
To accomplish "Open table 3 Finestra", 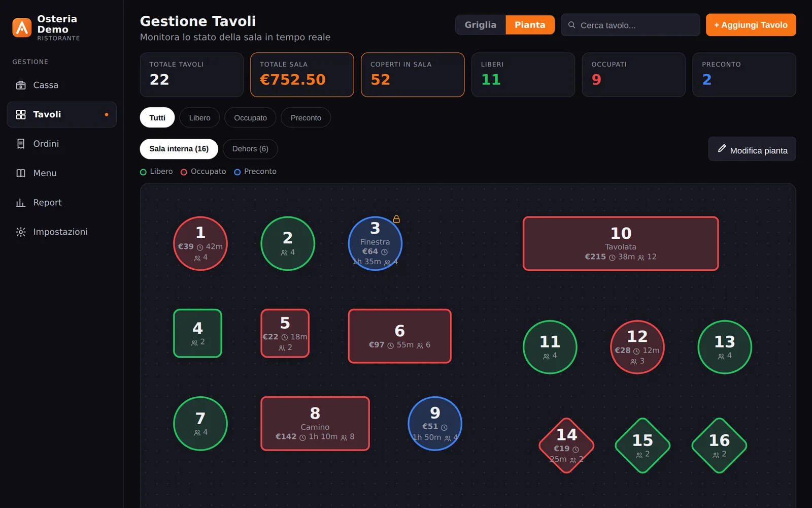I will pos(375,244).
